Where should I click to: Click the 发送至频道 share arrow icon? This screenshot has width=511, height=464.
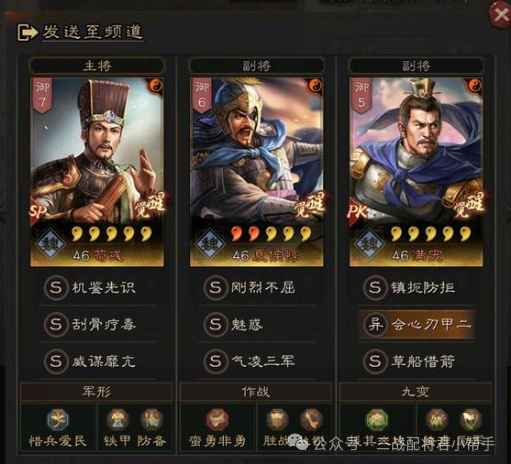(x=27, y=33)
